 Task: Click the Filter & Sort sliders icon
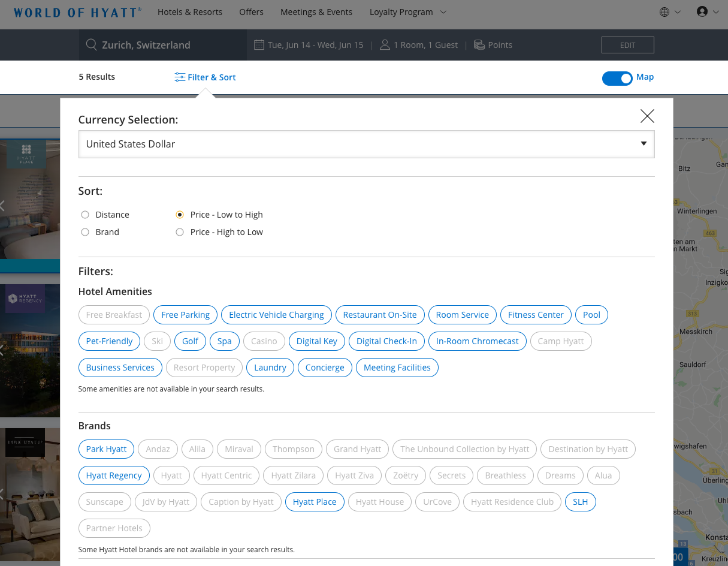(x=180, y=77)
